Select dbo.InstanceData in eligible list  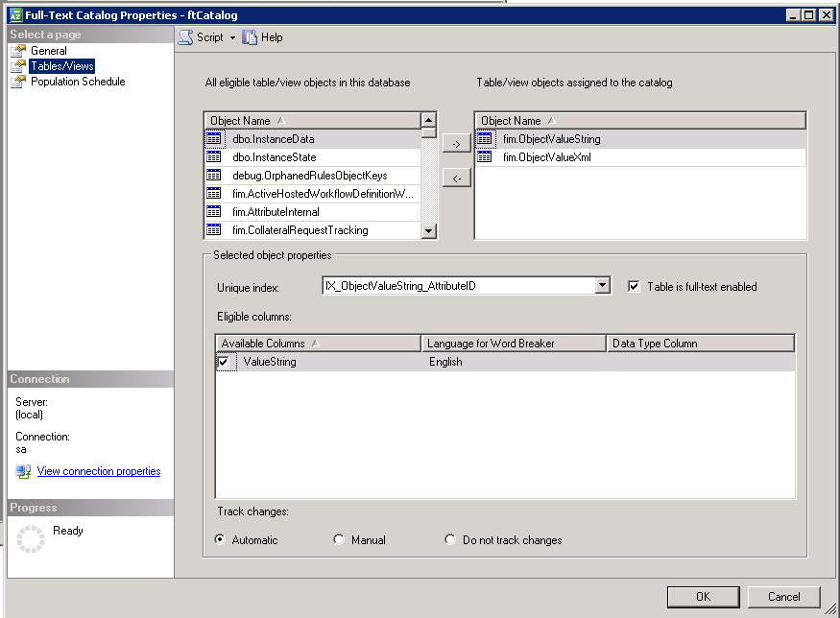click(312, 139)
